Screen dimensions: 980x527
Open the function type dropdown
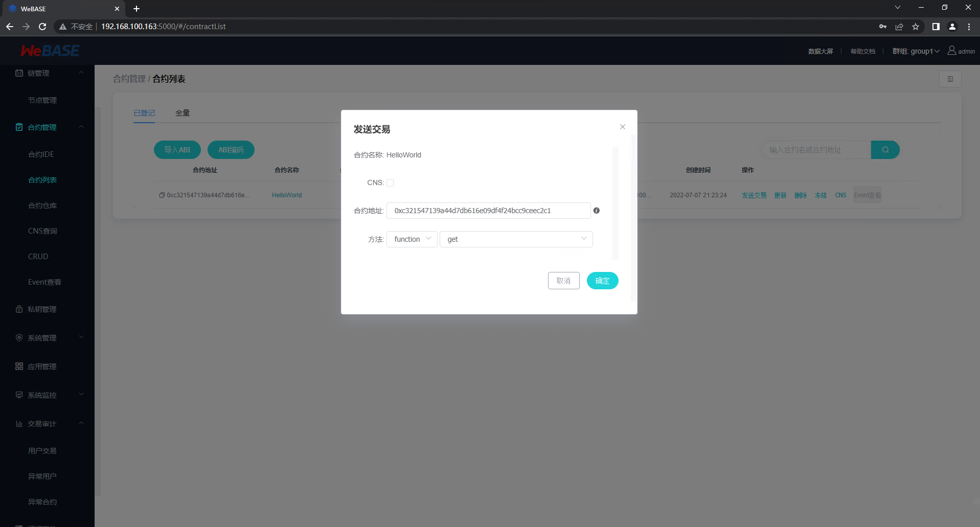tap(412, 239)
